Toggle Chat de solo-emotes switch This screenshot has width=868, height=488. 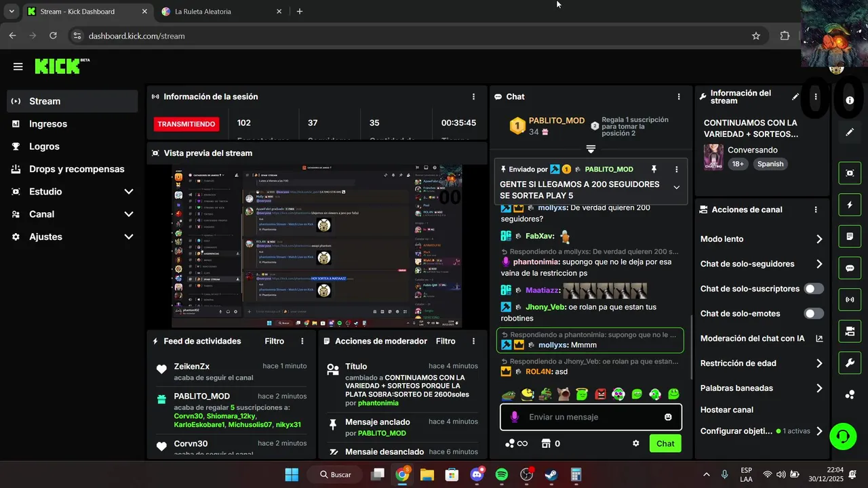[814, 314]
